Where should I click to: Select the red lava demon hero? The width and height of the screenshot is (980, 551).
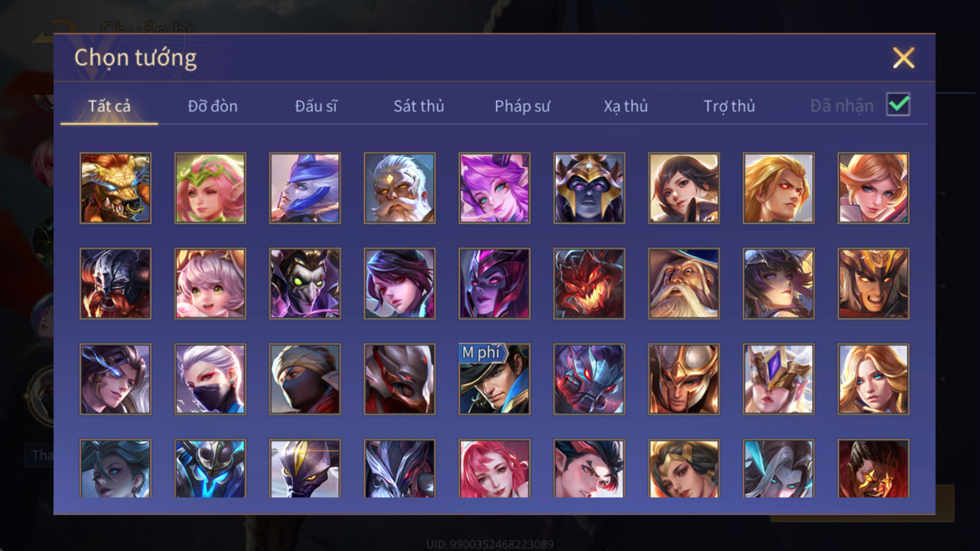(589, 283)
